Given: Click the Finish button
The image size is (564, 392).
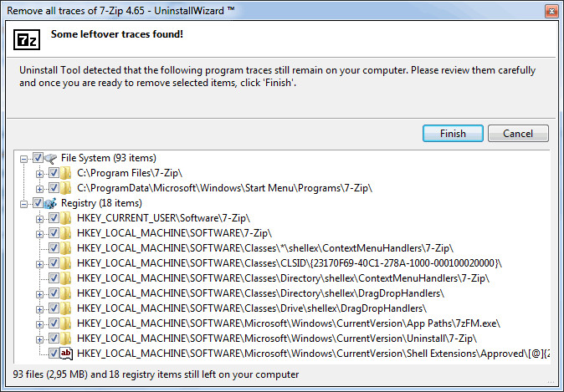Looking at the screenshot, I should point(453,133).
